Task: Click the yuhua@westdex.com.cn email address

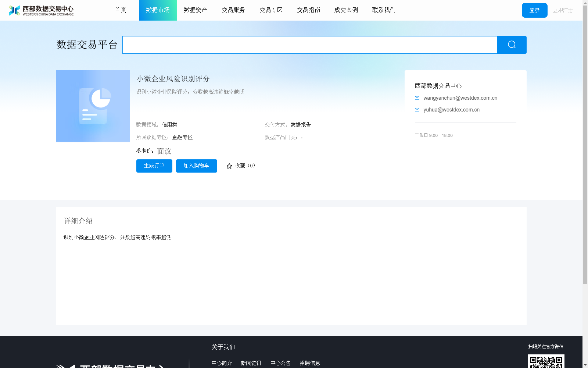Action: 451,110
